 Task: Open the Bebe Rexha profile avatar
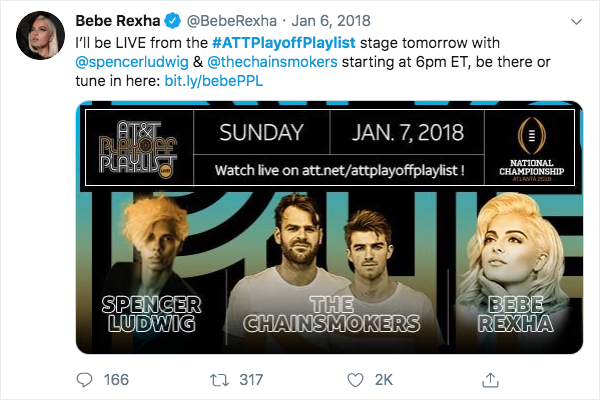tap(39, 37)
